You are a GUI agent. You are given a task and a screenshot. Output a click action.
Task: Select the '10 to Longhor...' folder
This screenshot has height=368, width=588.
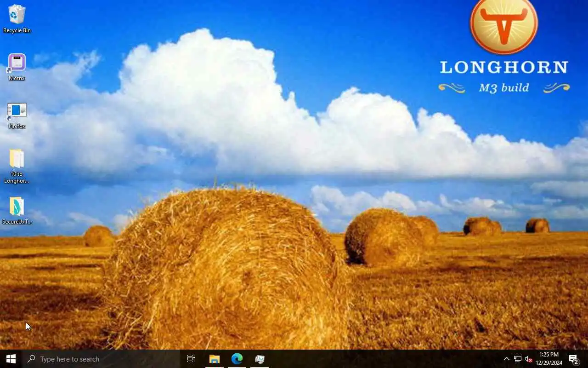click(17, 166)
